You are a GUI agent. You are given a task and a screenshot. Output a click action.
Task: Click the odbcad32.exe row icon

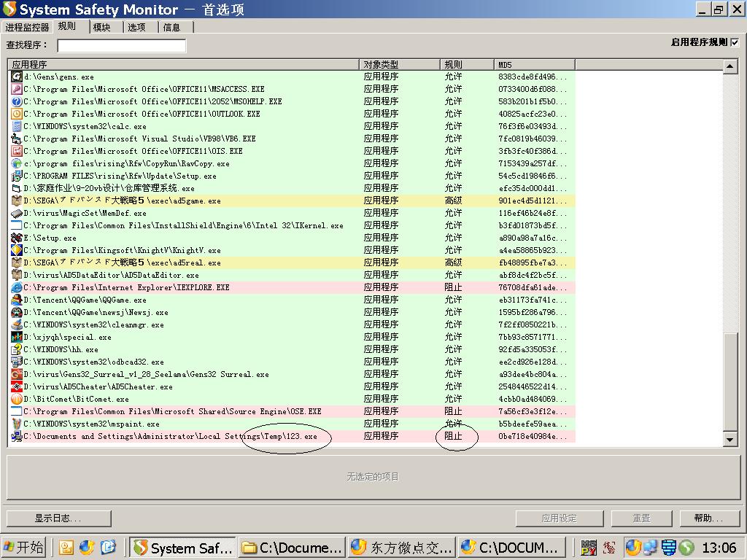coord(17,362)
